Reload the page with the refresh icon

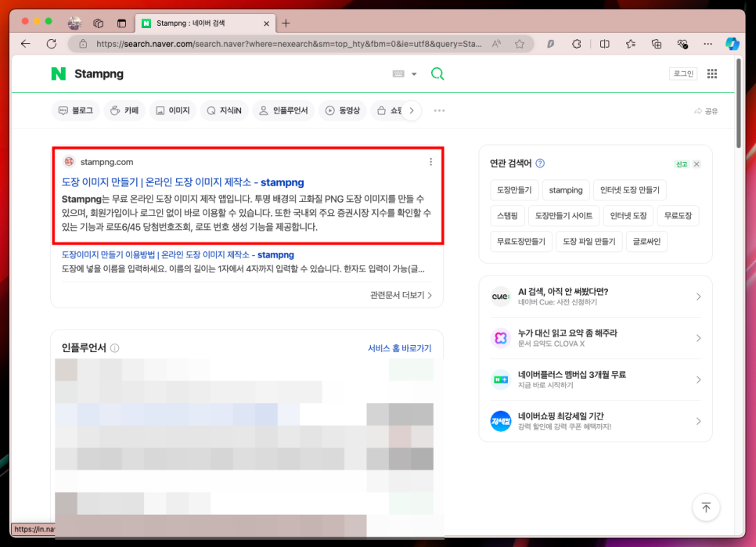coord(52,44)
